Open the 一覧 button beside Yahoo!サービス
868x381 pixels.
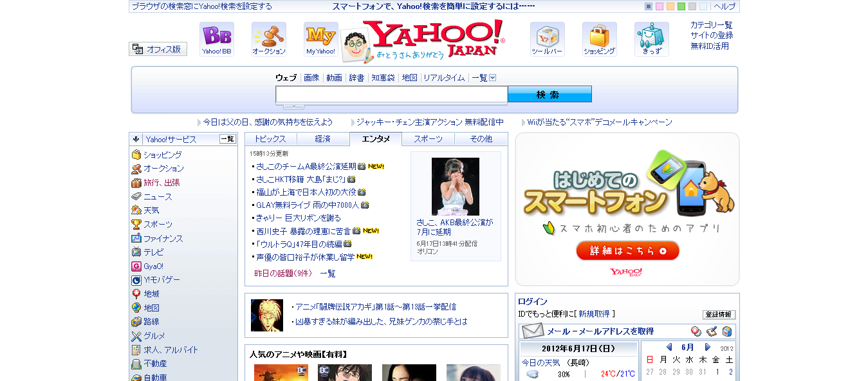(228, 139)
